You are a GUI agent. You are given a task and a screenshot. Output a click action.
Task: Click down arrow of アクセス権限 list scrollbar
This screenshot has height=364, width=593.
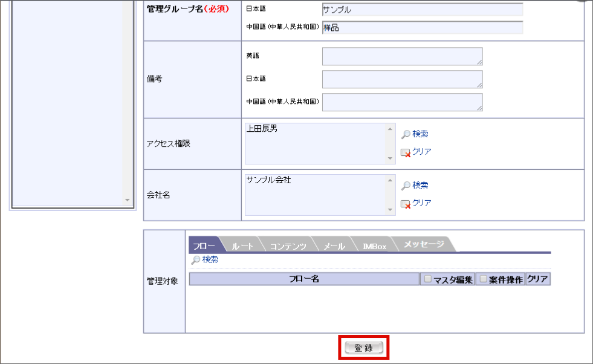pos(390,158)
